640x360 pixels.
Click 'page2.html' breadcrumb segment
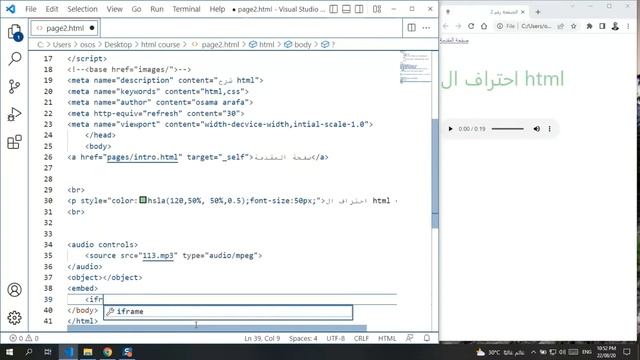click(x=220, y=44)
